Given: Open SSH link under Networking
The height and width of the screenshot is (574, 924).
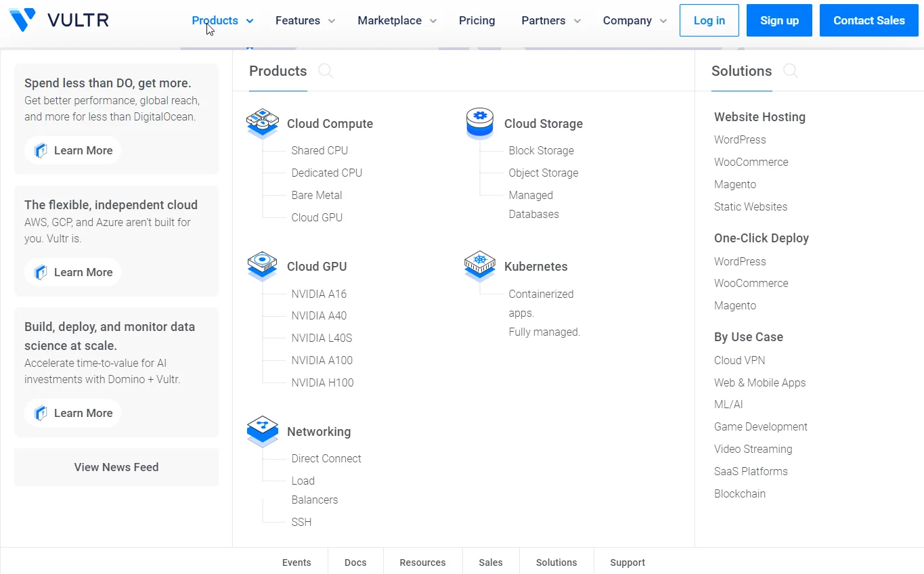Looking at the screenshot, I should pos(301,522).
